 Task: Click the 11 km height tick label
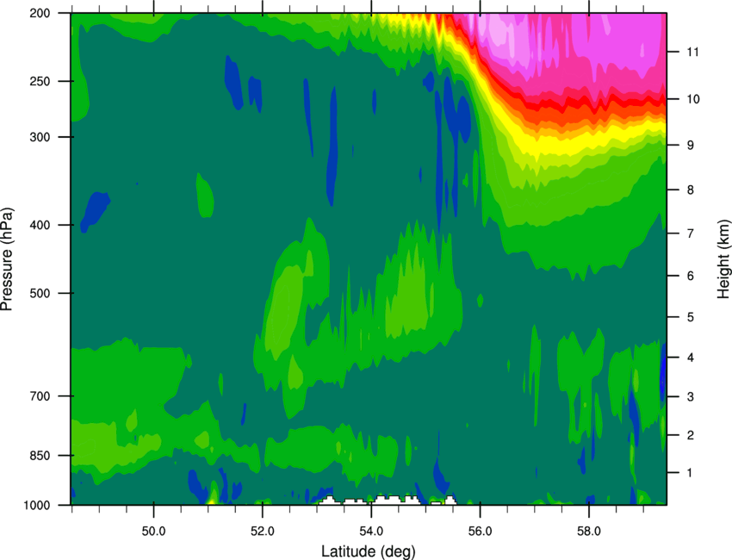[693, 52]
